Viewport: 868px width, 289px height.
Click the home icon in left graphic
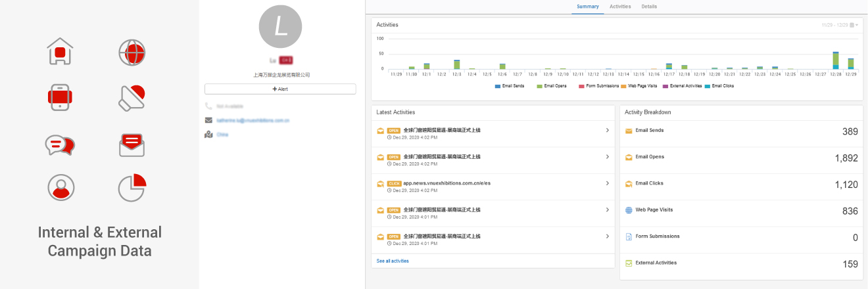coord(60,51)
